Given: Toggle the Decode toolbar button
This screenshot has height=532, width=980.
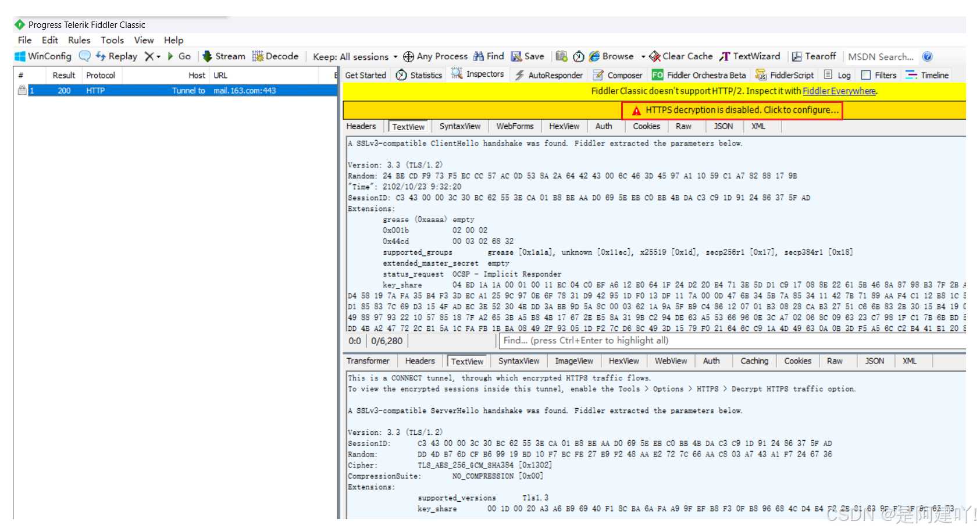Looking at the screenshot, I should (x=275, y=56).
